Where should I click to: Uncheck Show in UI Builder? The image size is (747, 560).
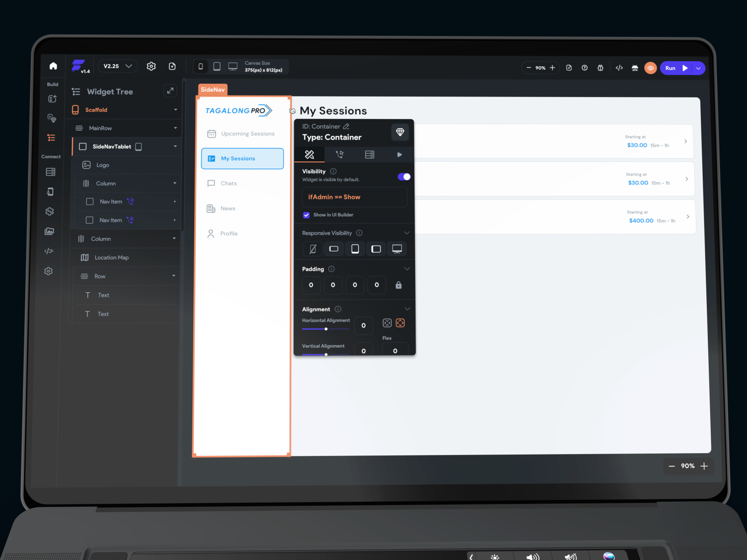[x=307, y=215]
